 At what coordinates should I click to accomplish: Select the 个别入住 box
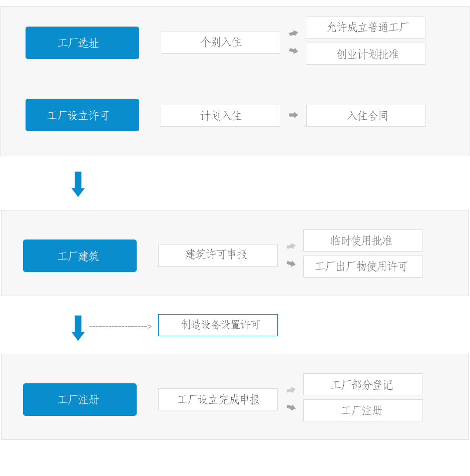[220, 43]
